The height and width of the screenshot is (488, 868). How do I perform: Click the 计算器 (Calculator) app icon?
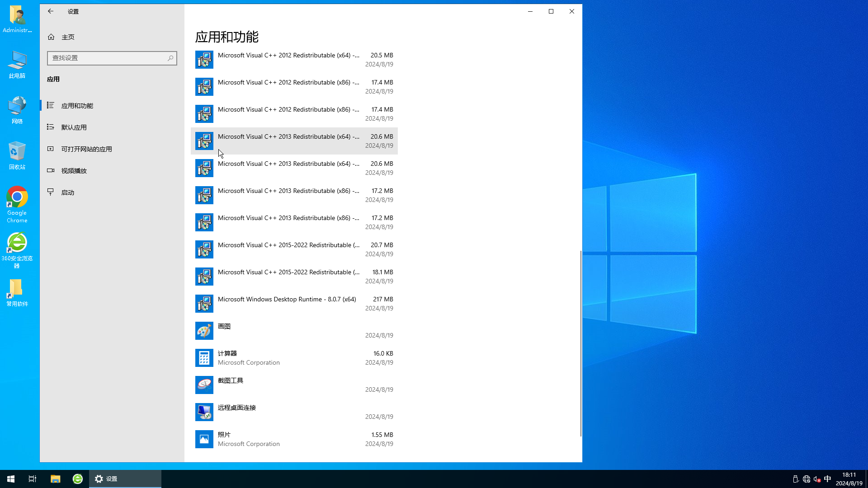coord(204,357)
